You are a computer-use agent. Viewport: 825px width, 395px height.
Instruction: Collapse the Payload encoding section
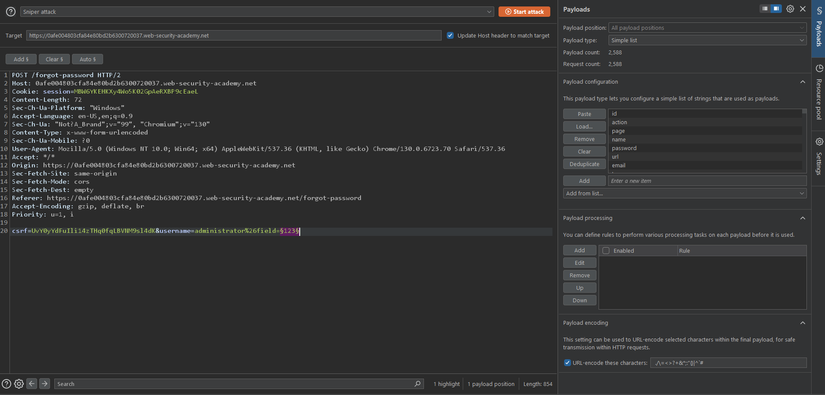[x=802, y=323]
